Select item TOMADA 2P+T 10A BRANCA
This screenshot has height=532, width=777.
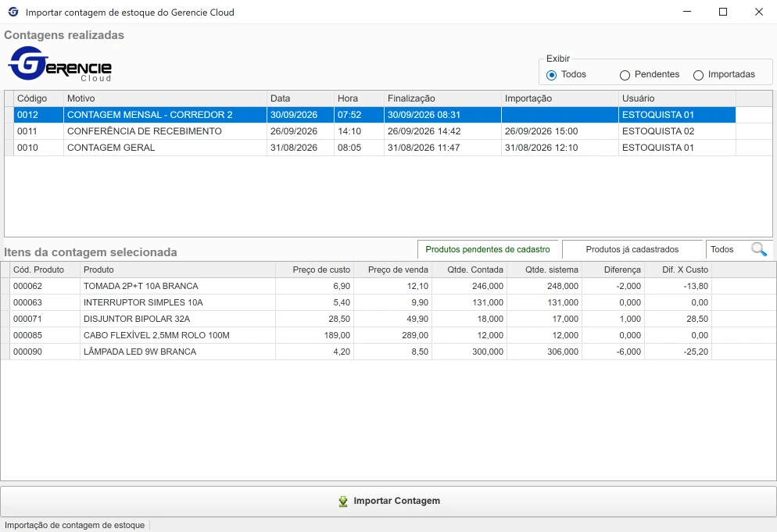point(361,286)
